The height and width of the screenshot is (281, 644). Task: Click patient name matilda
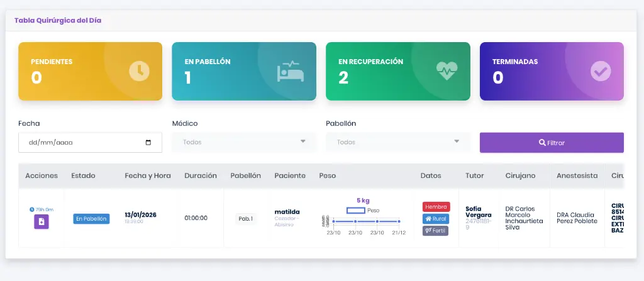[287, 212]
